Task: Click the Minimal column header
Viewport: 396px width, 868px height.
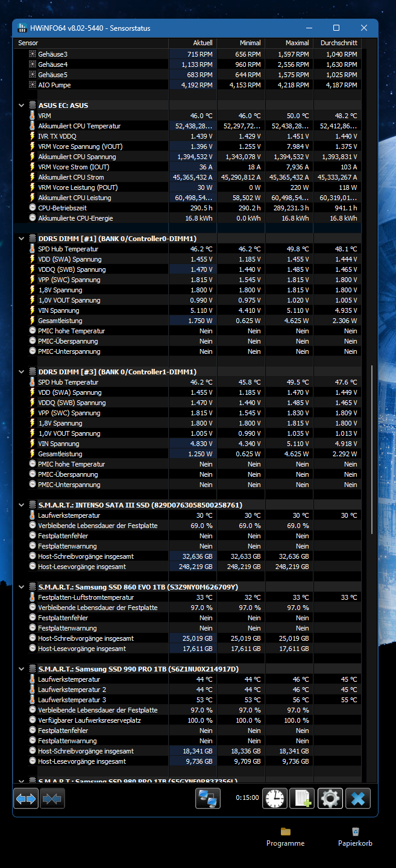Action: (240, 43)
